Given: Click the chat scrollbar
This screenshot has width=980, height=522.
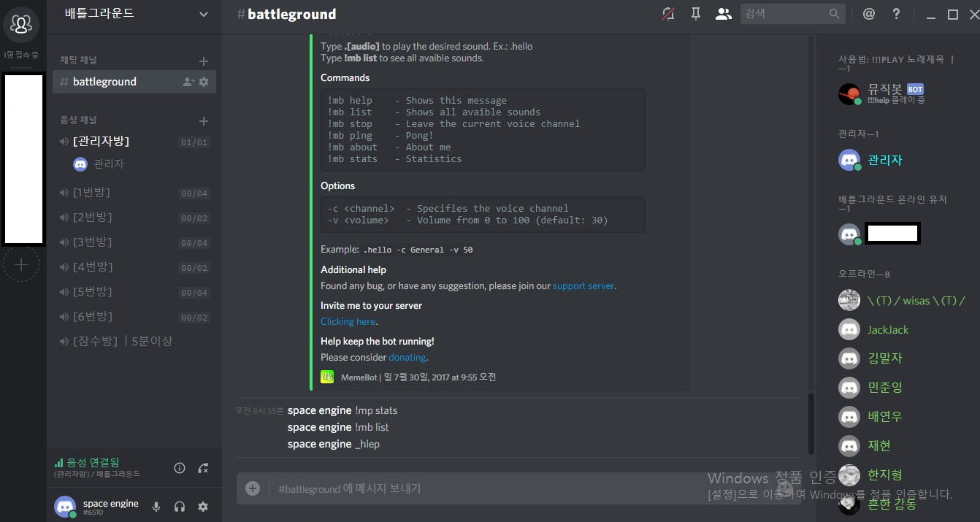Looking at the screenshot, I should [811, 424].
